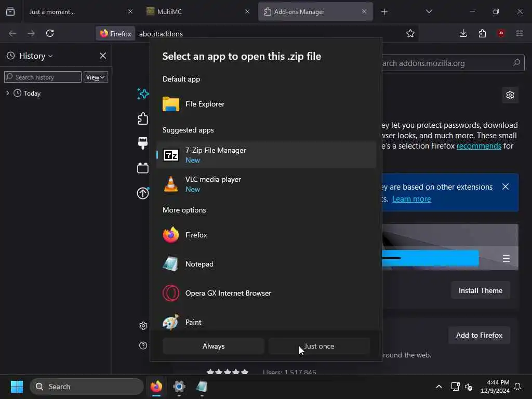Open Firefox from the taskbar
This screenshot has height=399, width=532.
point(156,387)
